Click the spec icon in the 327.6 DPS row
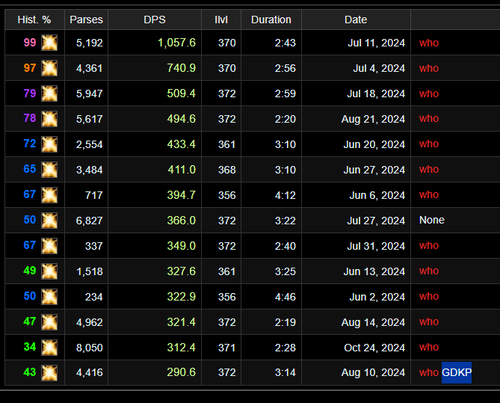Image resolution: width=500 pixels, height=403 pixels. pyautogui.click(x=49, y=271)
